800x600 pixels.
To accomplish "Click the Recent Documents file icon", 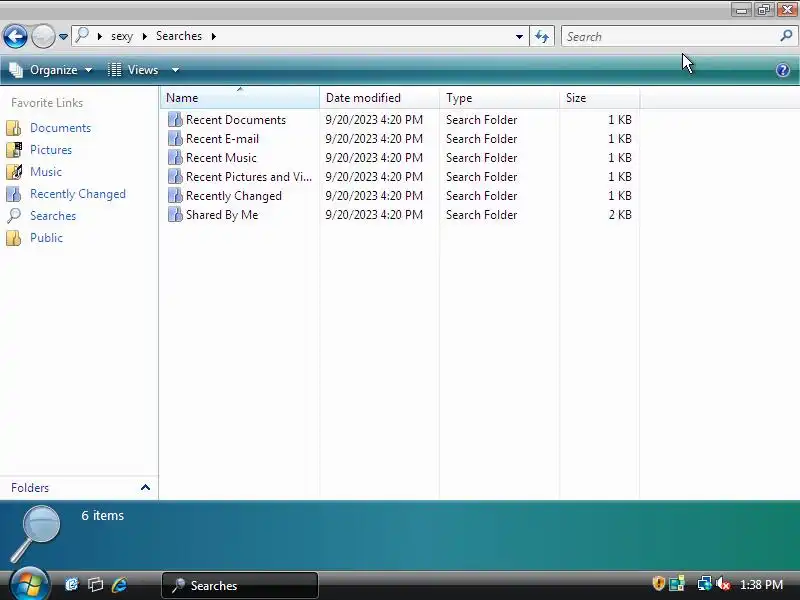I will 175,119.
